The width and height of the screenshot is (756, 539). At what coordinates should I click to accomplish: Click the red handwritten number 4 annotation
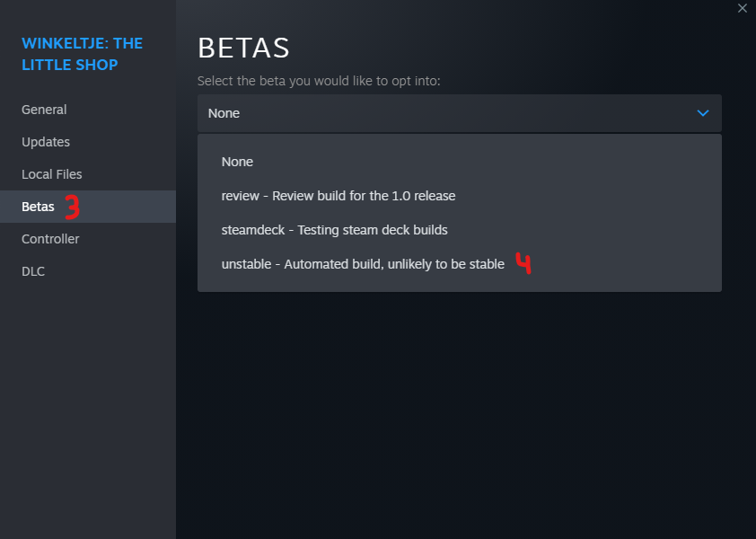tap(523, 264)
